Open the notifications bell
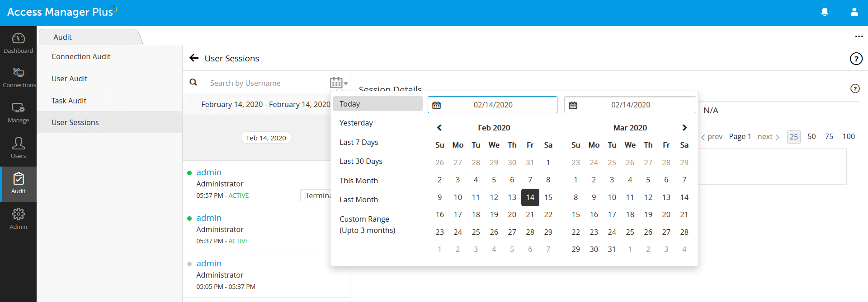The image size is (868, 302). point(825,12)
